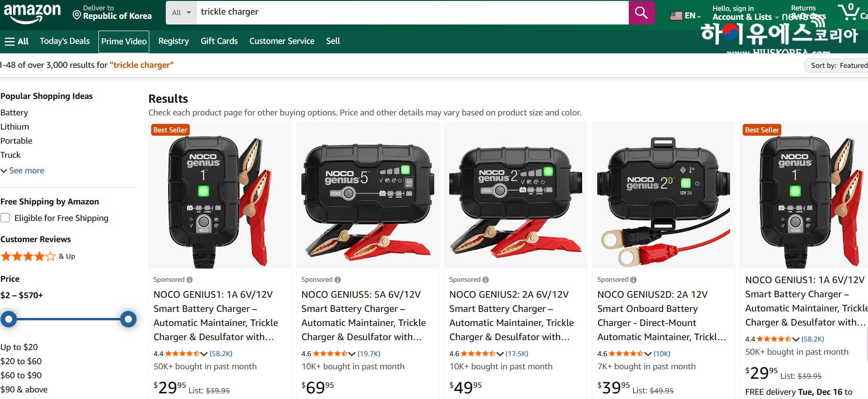The height and width of the screenshot is (399, 868).
Task: Click the Amazon logo
Action: (x=32, y=12)
